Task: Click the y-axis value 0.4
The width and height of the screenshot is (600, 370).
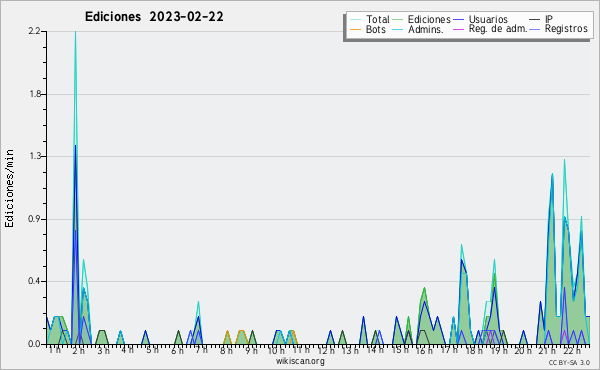Action: pos(34,281)
